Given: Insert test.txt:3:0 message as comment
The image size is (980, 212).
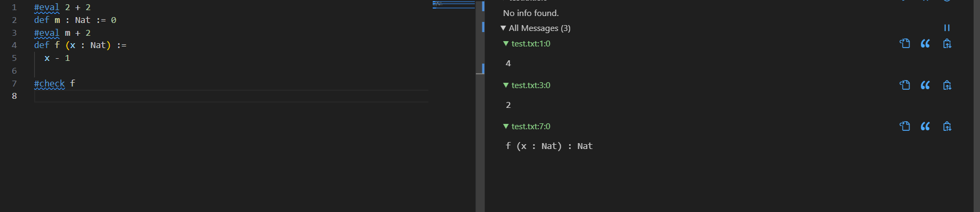Looking at the screenshot, I should coord(926,85).
